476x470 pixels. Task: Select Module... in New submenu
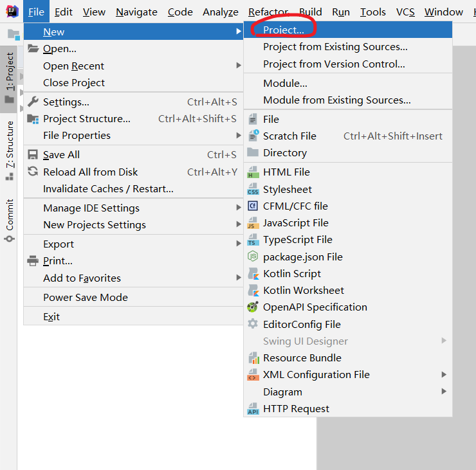pos(348,83)
